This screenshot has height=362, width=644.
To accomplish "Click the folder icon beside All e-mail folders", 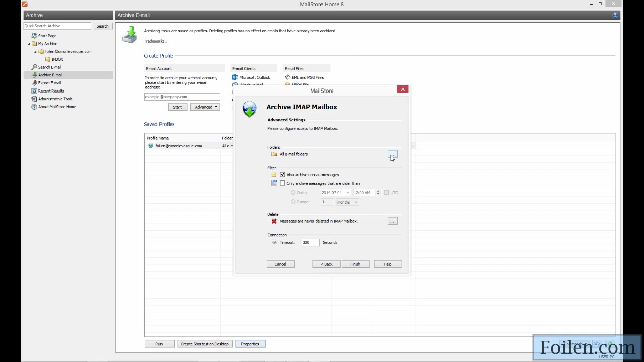I will 274,154.
